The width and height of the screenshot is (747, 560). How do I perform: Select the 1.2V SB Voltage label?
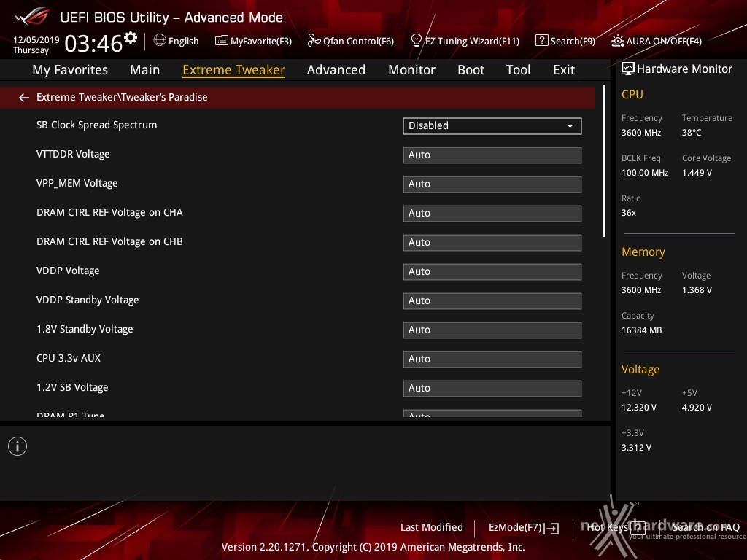point(72,387)
